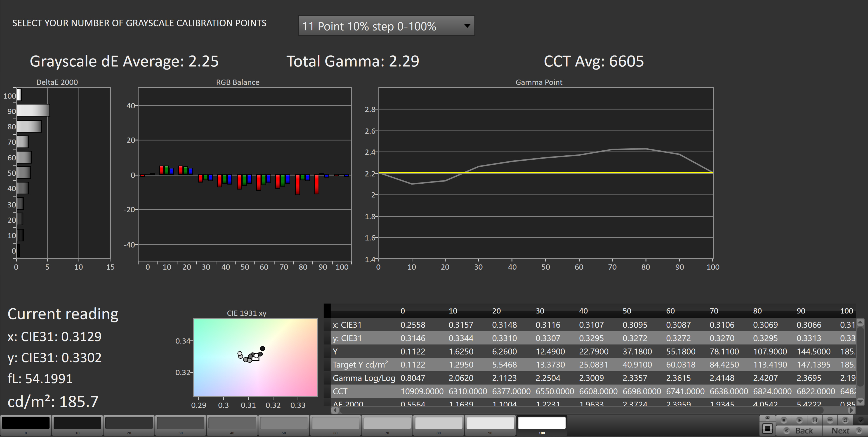Image resolution: width=868 pixels, height=437 pixels.
Task: Click the CIE 1931 xy chart
Action: [x=255, y=357]
